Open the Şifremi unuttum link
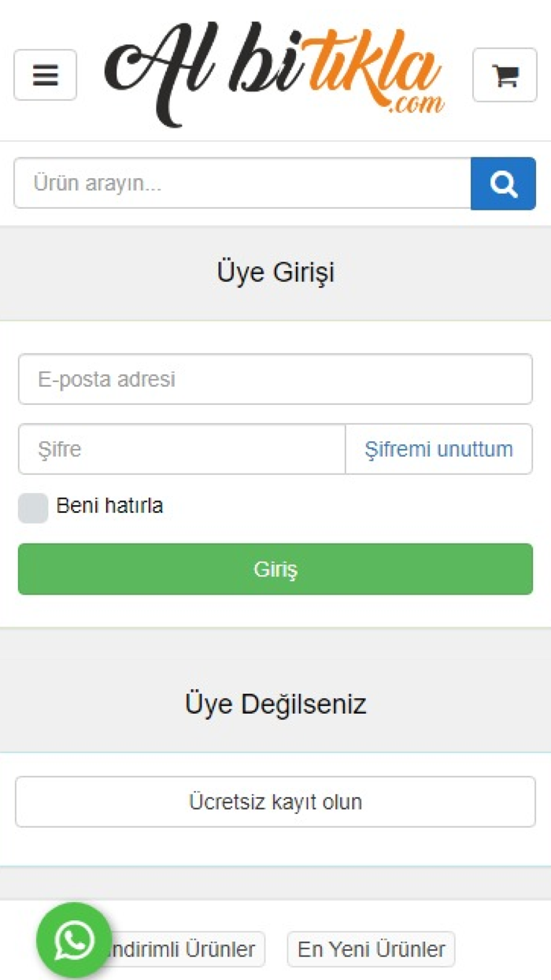The width and height of the screenshot is (551, 980). point(438,449)
